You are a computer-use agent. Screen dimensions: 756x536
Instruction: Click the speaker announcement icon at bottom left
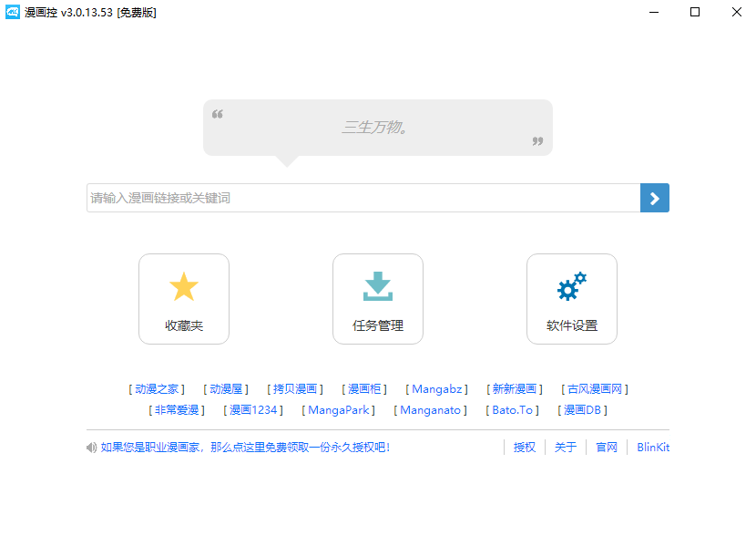point(91,447)
